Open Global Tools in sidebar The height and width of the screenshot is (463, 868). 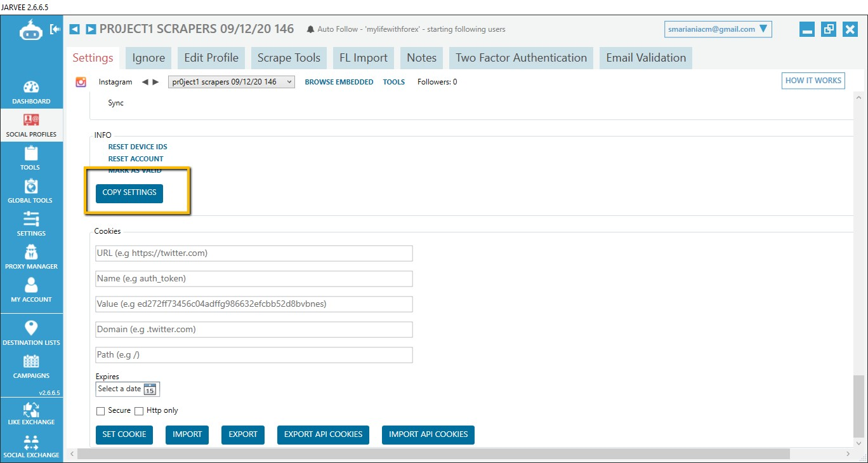(x=31, y=191)
